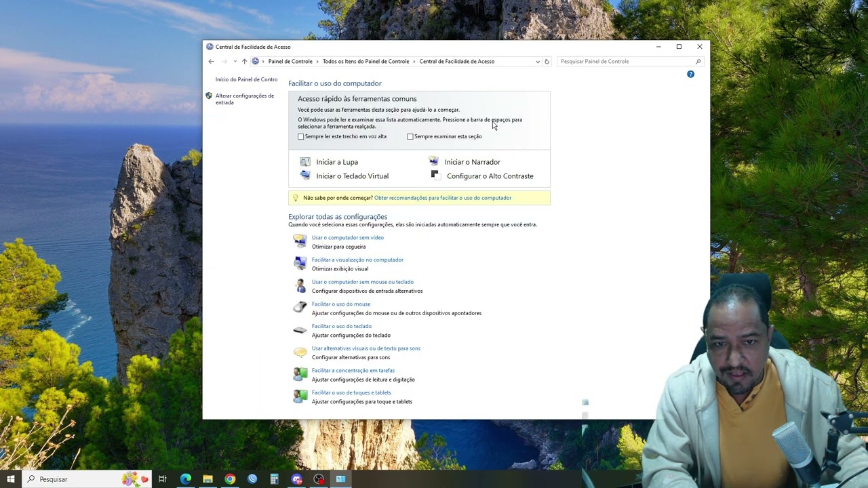
Task: Click the mouse icon beside 'Facilitar o uso do mouse'
Action: pos(300,308)
